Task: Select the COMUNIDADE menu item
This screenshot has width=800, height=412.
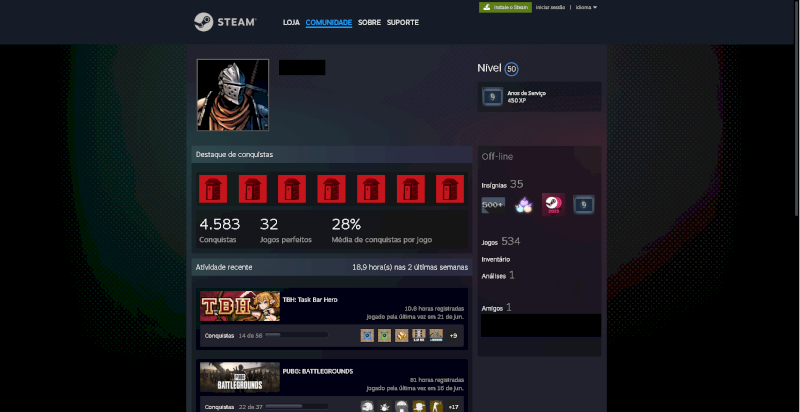Action: [x=329, y=22]
